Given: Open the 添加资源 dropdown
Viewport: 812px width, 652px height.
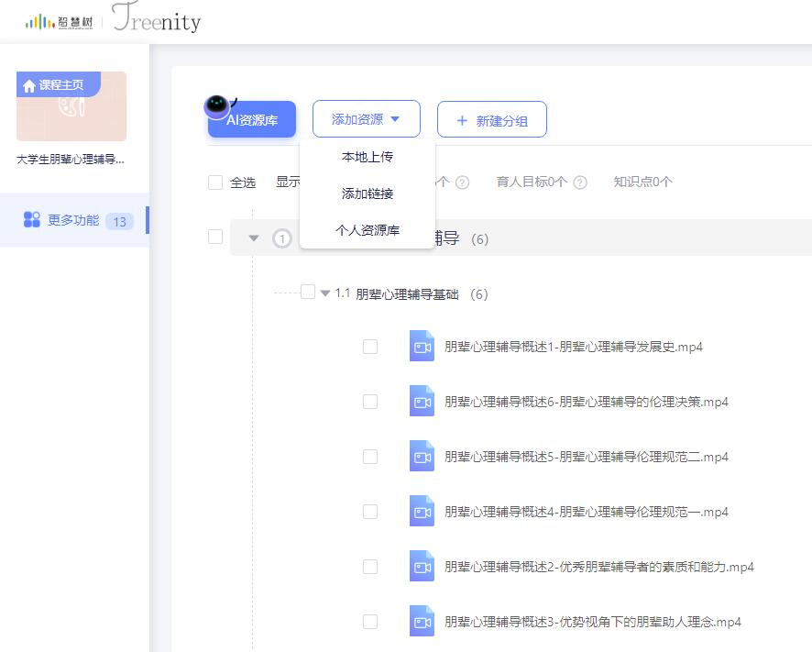Looking at the screenshot, I should coord(366,119).
